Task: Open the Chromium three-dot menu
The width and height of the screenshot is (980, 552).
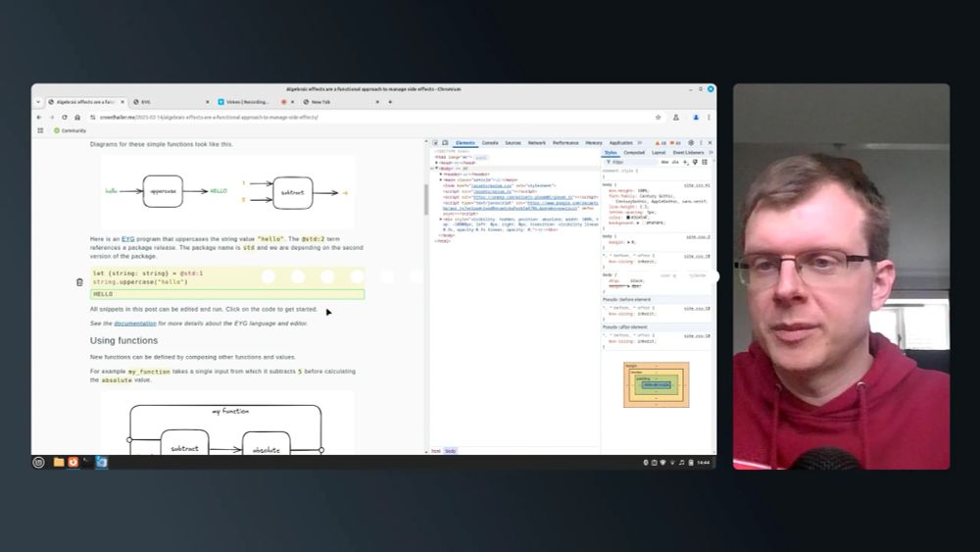Action: [709, 118]
